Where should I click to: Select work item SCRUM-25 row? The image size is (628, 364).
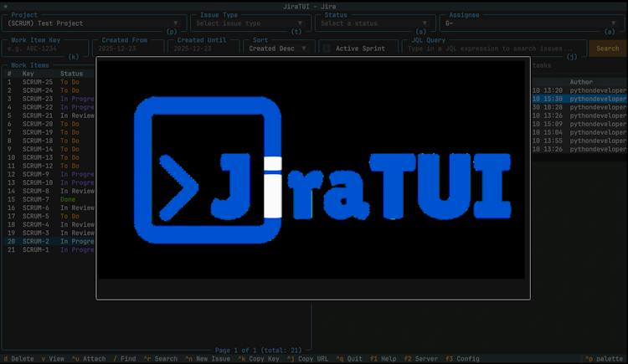tap(49, 82)
